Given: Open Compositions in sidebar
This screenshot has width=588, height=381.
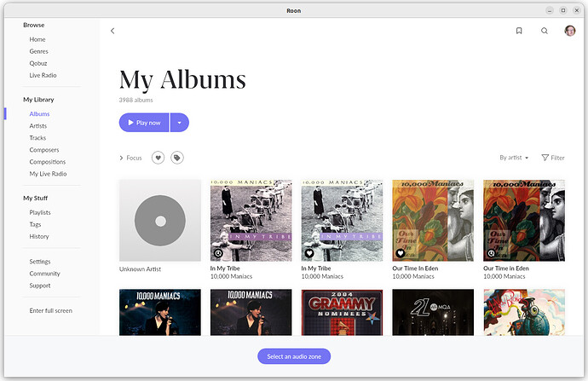Looking at the screenshot, I should pyautogui.click(x=48, y=162).
